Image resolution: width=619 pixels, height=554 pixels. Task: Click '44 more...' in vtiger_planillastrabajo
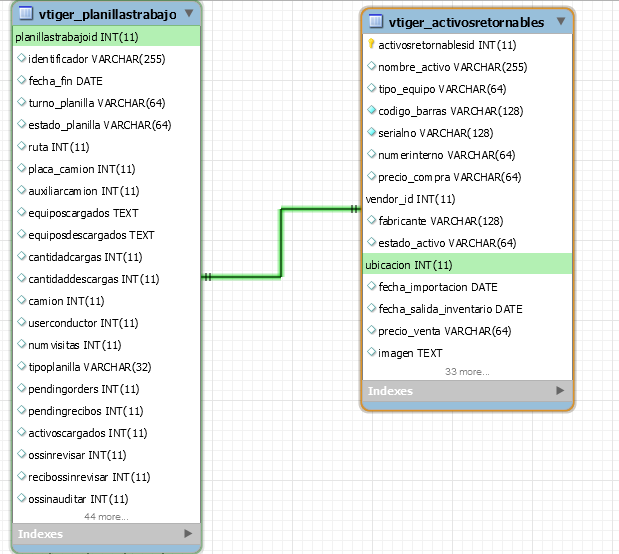pos(106,516)
